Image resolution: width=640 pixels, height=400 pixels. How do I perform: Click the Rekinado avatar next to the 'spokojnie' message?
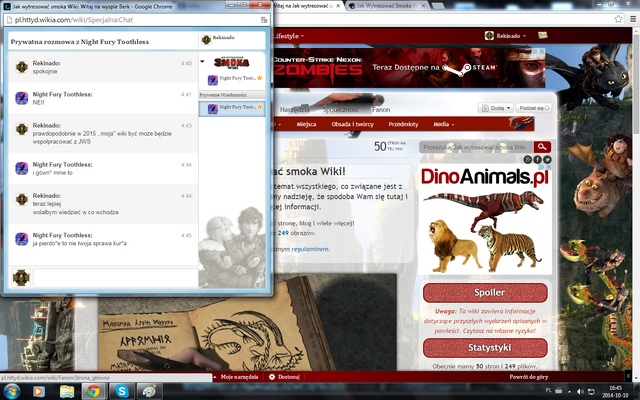(x=22, y=67)
